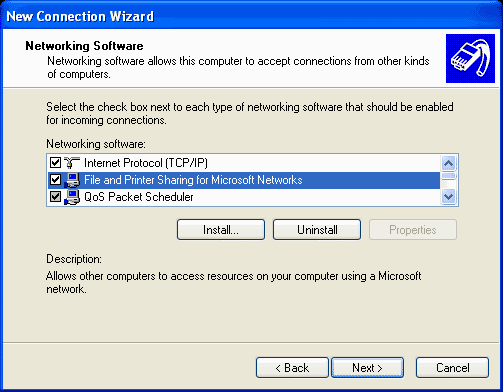Click the list's scroll up arrow
This screenshot has width=503, height=392.
click(x=449, y=163)
